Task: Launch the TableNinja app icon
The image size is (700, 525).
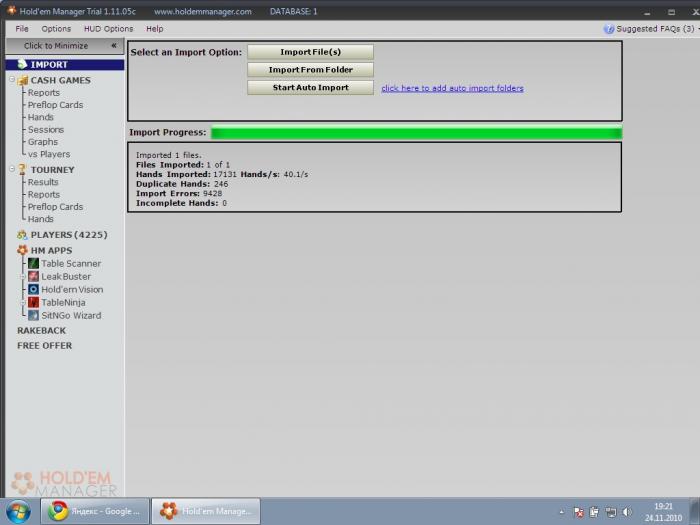Action: [33, 302]
